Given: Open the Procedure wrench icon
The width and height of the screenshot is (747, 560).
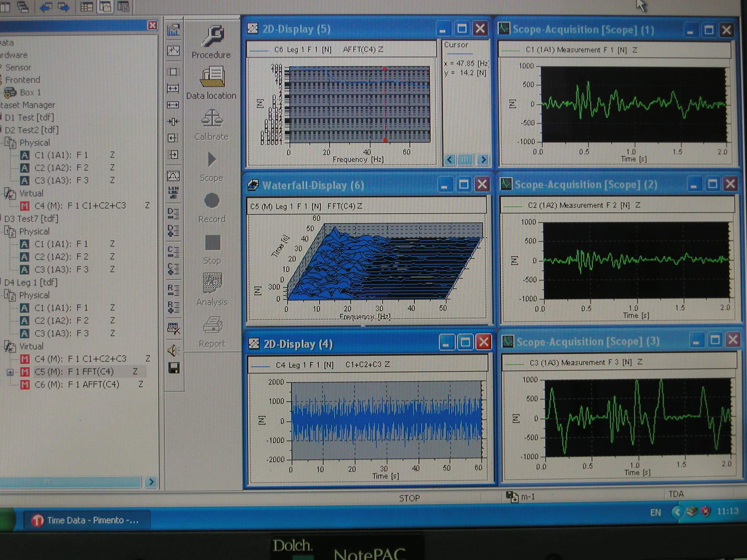Looking at the screenshot, I should (212, 35).
